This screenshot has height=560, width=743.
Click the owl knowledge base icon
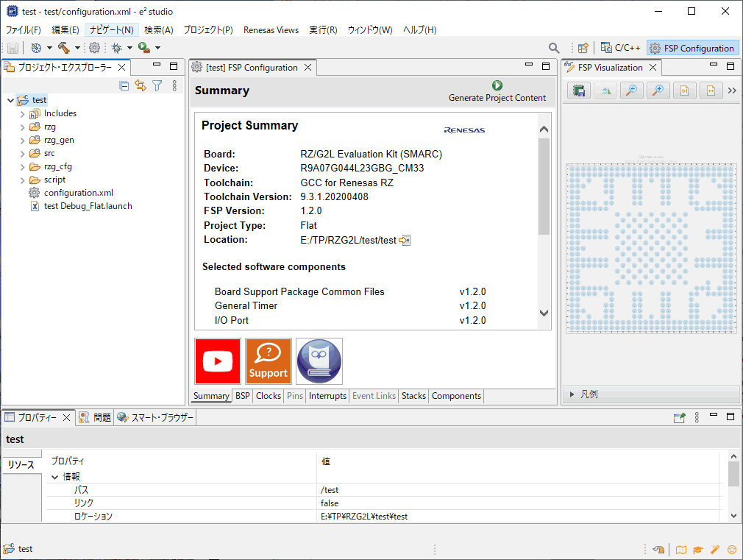pos(319,361)
